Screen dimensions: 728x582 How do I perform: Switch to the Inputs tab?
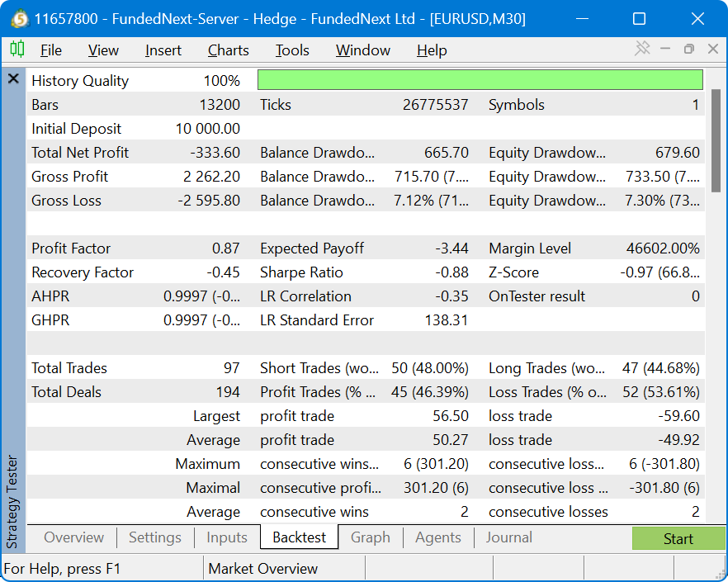(227, 537)
